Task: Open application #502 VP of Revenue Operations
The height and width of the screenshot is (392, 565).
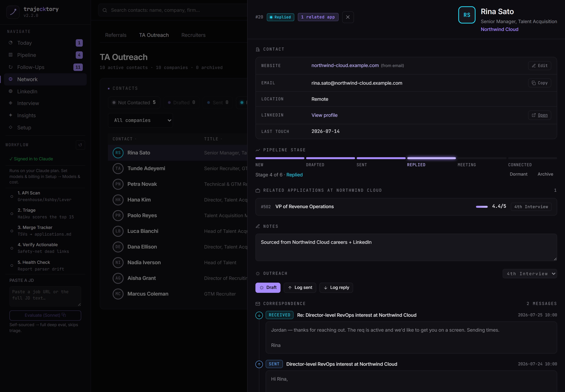Action: pos(406,207)
